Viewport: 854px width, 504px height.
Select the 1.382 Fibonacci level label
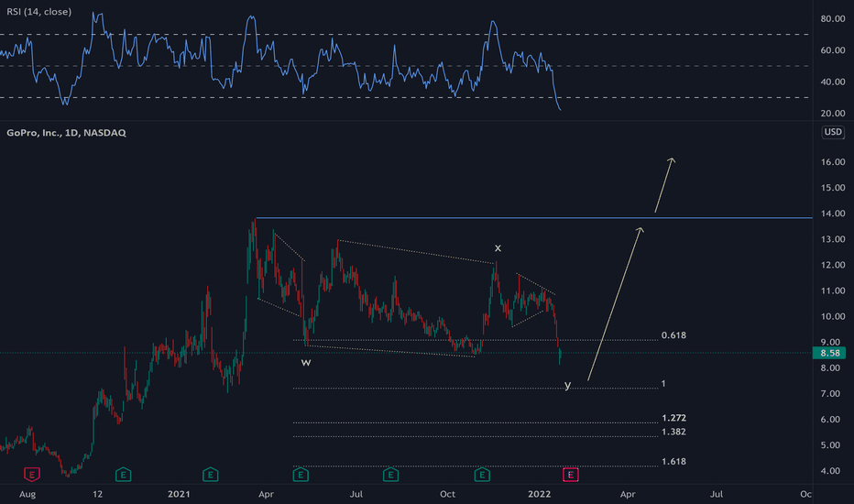click(x=673, y=432)
